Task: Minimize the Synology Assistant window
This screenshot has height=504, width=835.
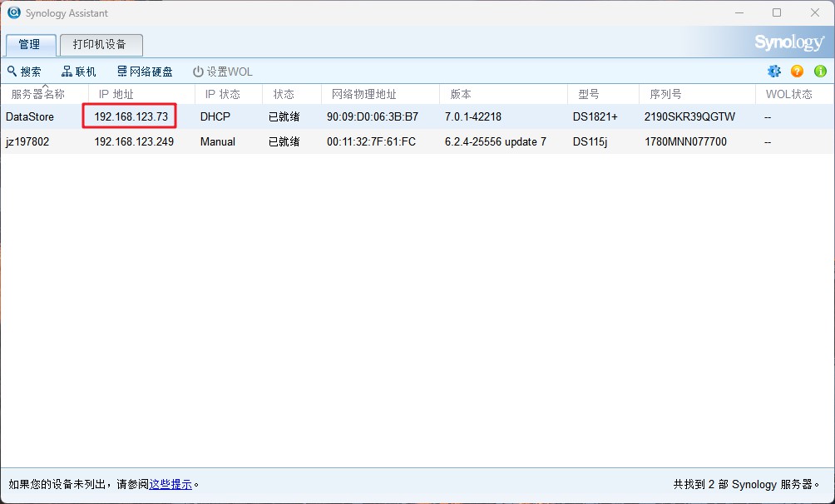Action: pos(739,12)
